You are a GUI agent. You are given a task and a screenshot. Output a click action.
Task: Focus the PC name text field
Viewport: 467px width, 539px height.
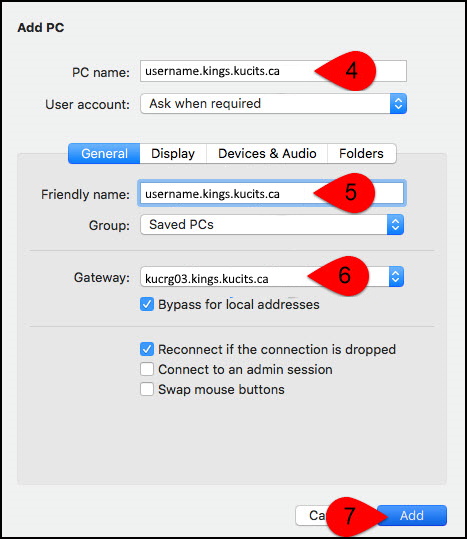tap(273, 71)
